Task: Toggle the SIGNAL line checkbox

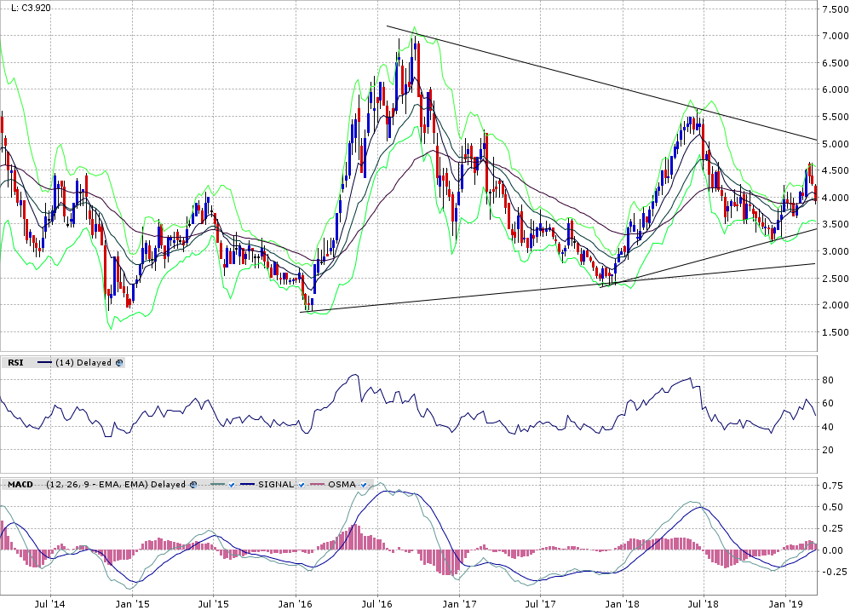Action: coord(302,484)
